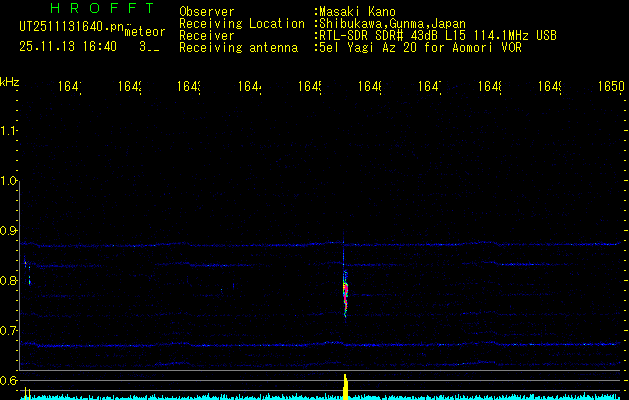Screen dimensions: 629x400
Task: Click the yellow peak in the bottom intensity graph
Action: click(x=345, y=387)
